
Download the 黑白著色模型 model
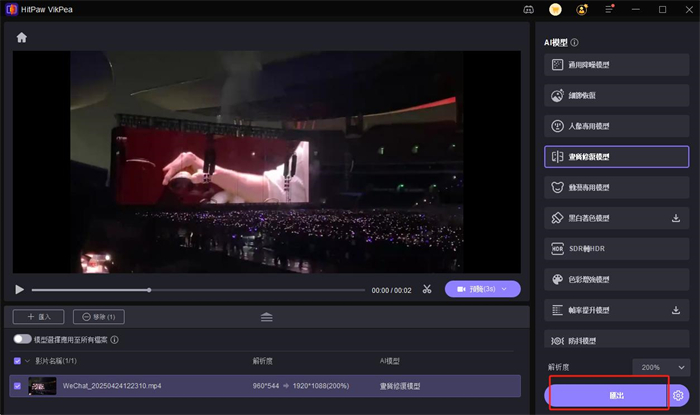(675, 217)
